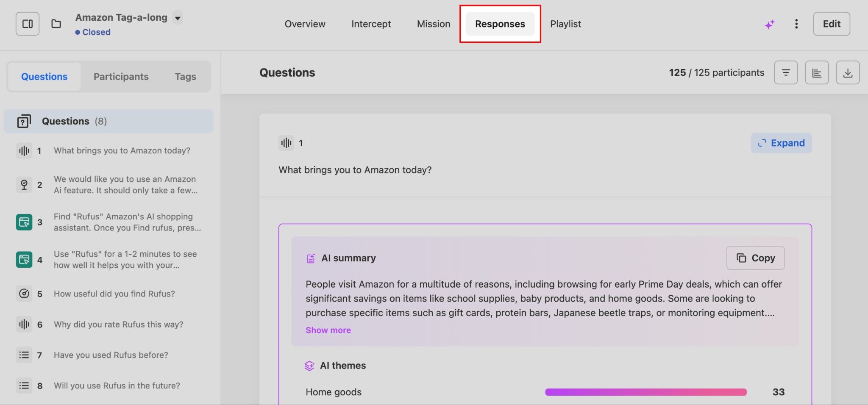Show more of the AI summary text
The image size is (868, 405).
pos(328,330)
